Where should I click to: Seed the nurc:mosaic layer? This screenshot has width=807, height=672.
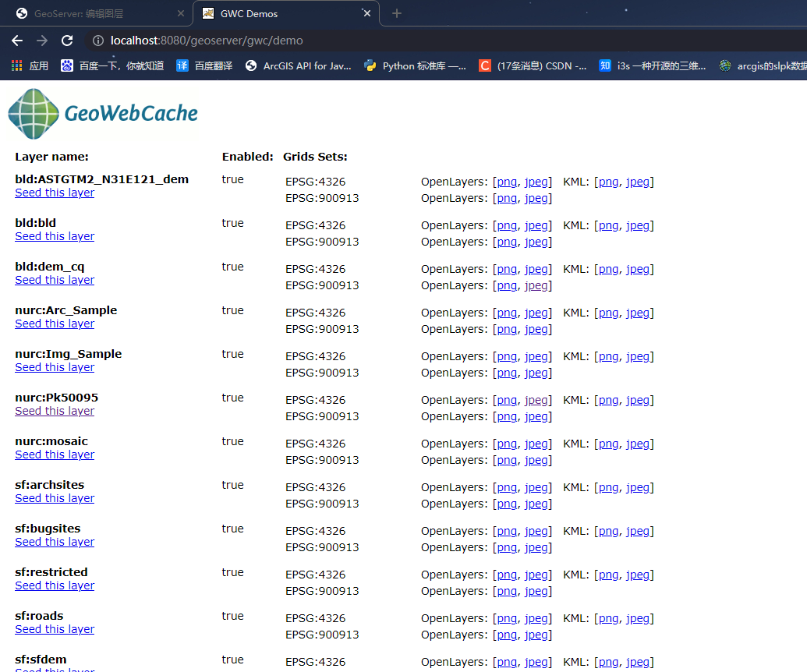[55, 455]
